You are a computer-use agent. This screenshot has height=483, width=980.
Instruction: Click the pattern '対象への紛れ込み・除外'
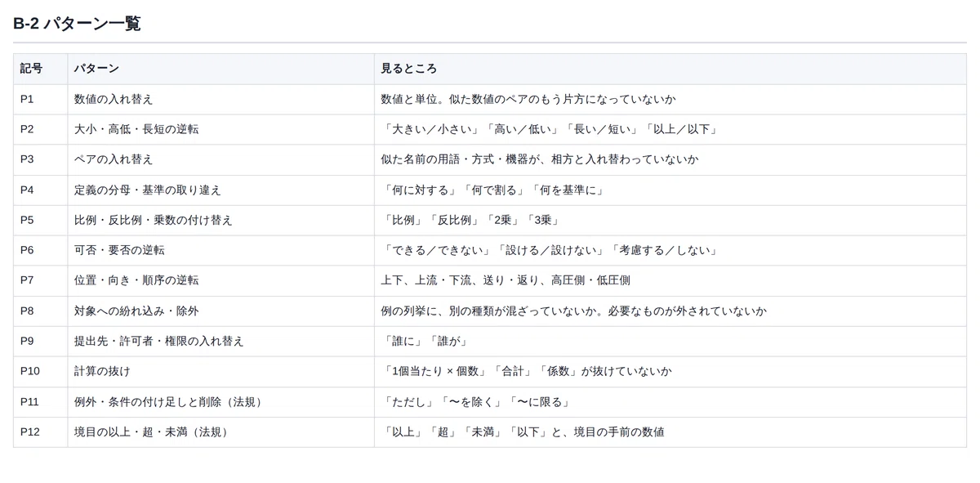pyautogui.click(x=136, y=311)
